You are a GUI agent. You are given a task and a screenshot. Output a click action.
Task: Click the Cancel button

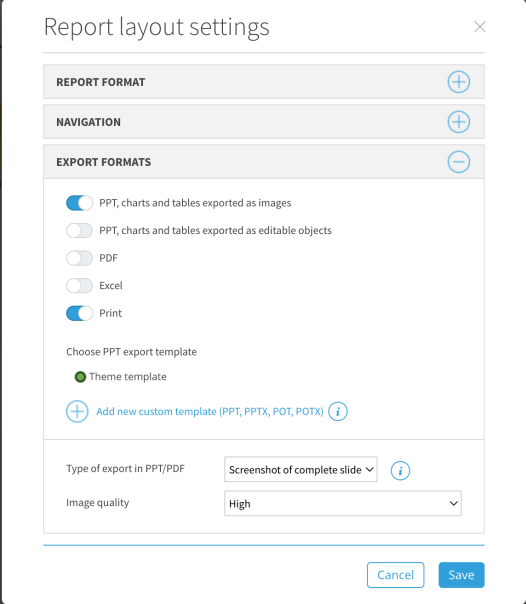(395, 575)
